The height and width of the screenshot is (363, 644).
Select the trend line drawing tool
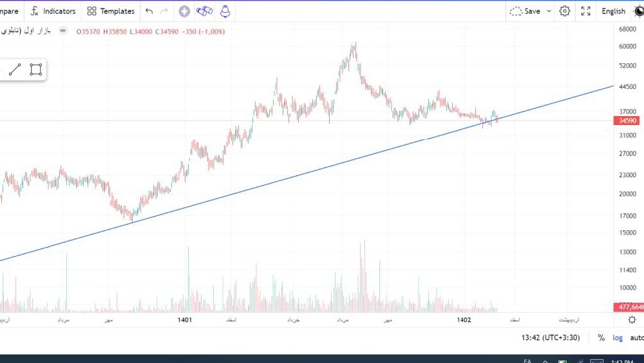click(15, 70)
